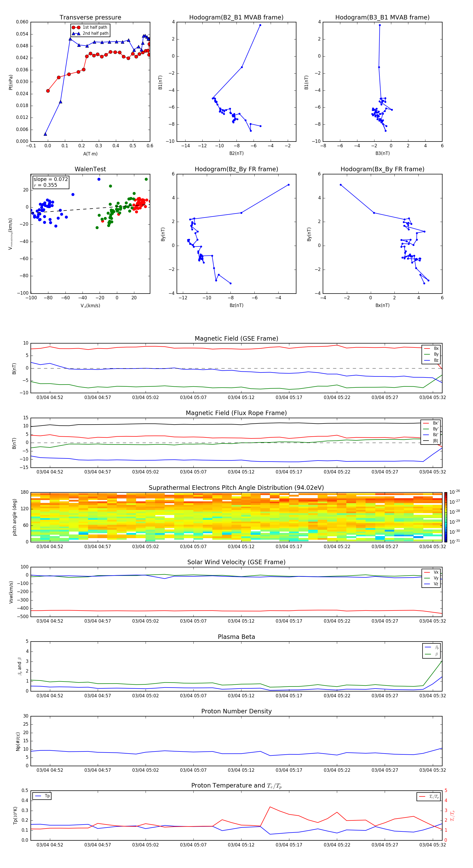The image size is (473, 868).
Task: Click the 'A(T·m)' x-axis label
Action: pyautogui.click(x=90, y=154)
